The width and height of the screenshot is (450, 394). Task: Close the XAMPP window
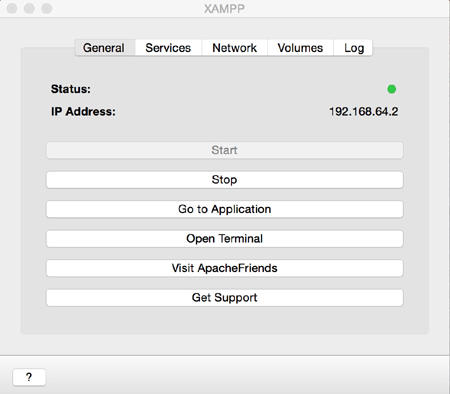tap(12, 8)
